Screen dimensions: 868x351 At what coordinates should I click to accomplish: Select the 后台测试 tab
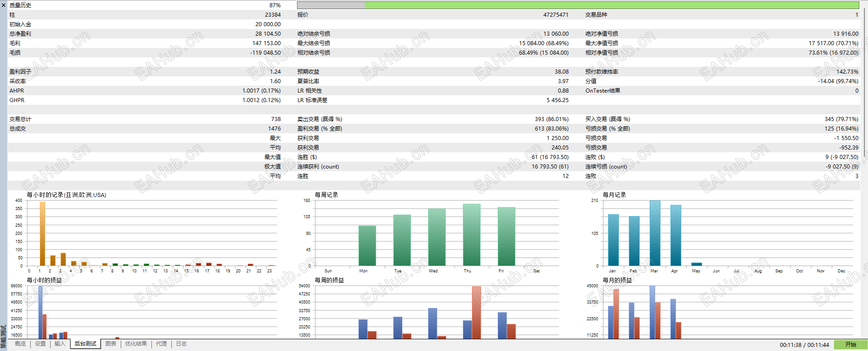tap(85, 344)
